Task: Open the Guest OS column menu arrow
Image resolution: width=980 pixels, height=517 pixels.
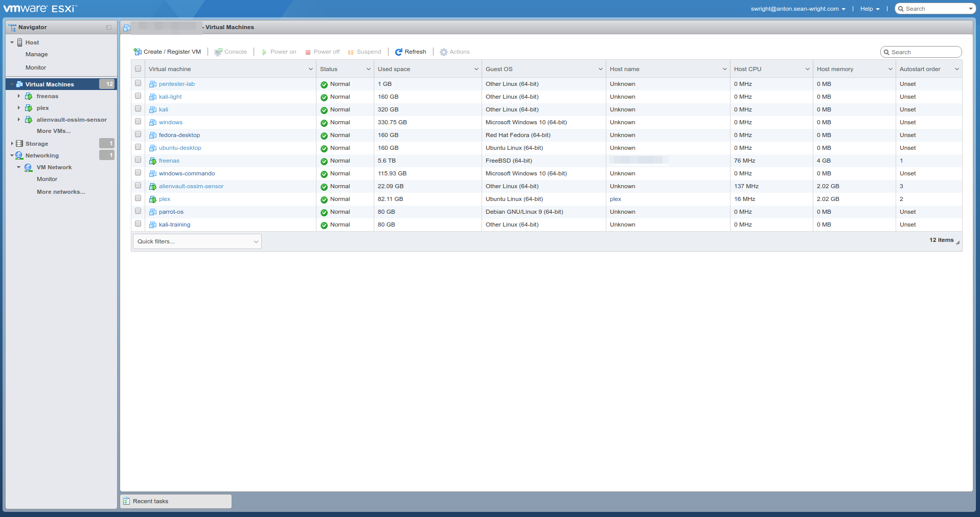Action: coord(600,69)
